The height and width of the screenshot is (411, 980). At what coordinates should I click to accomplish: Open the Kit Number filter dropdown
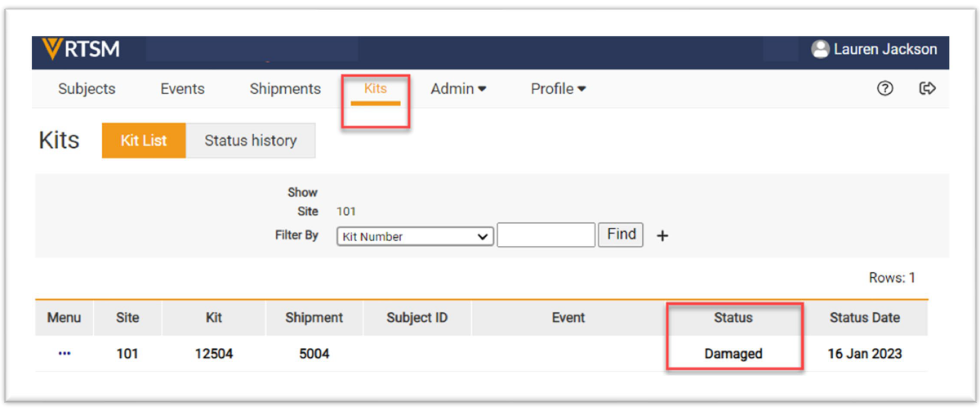[415, 236]
